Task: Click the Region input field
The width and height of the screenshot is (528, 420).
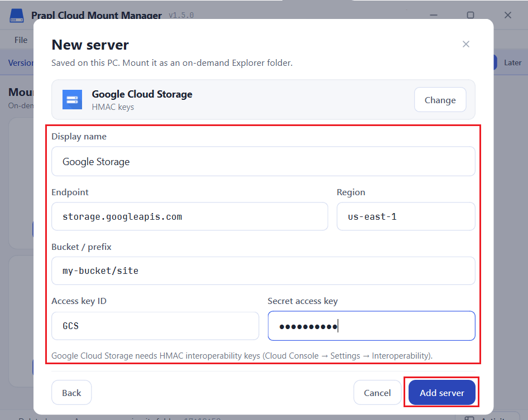Action: 406,216
